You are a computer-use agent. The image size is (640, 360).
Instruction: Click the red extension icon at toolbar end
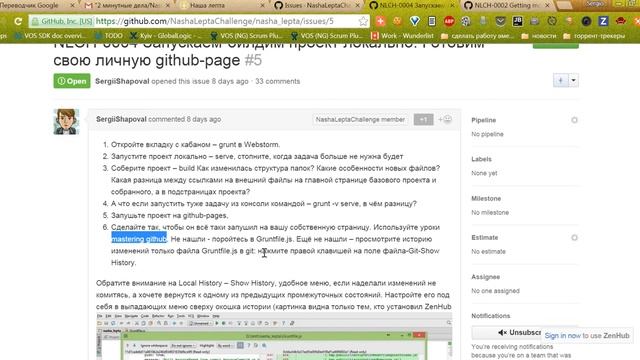[x=620, y=21]
